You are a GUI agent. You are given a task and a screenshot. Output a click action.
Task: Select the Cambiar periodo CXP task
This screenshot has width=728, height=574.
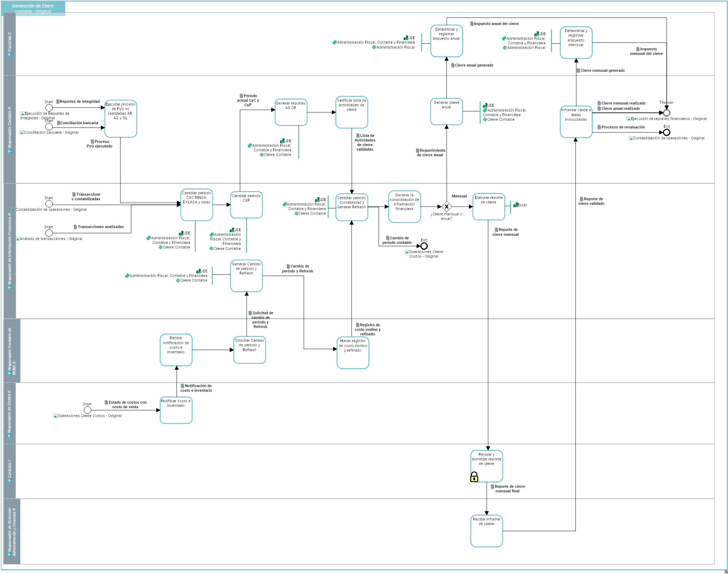coord(246,205)
